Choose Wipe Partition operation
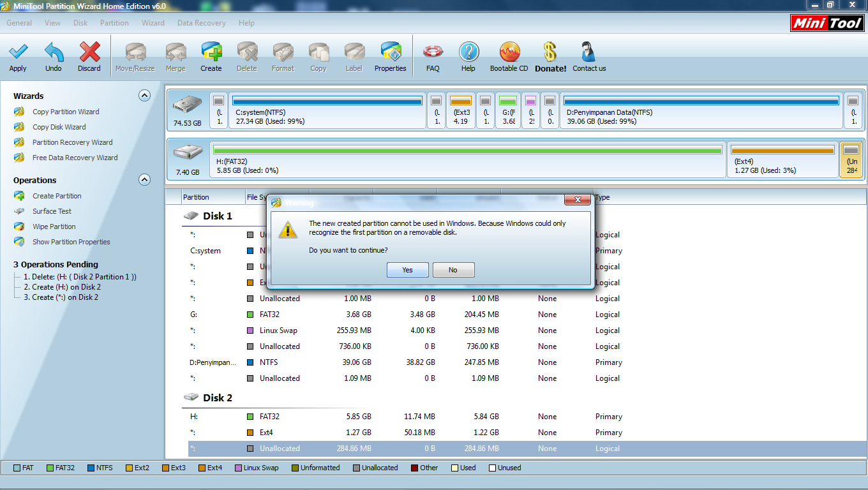The width and height of the screenshot is (868, 490). pyautogui.click(x=54, y=226)
